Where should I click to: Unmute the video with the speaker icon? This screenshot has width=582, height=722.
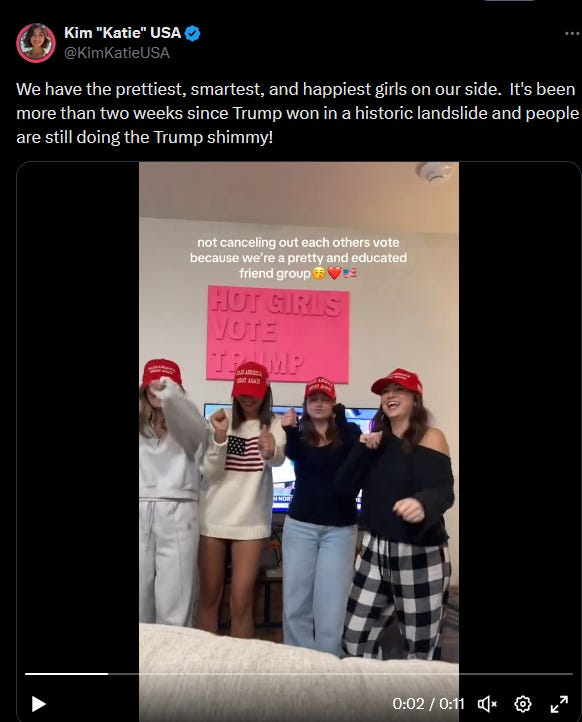[x=487, y=704]
